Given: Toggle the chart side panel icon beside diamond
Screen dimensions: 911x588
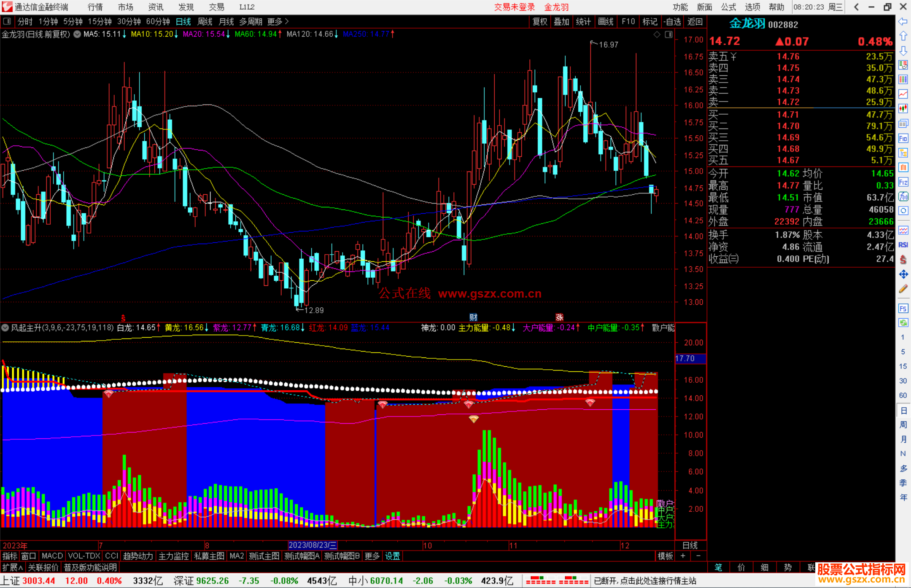Looking at the screenshot, I should point(668,35).
